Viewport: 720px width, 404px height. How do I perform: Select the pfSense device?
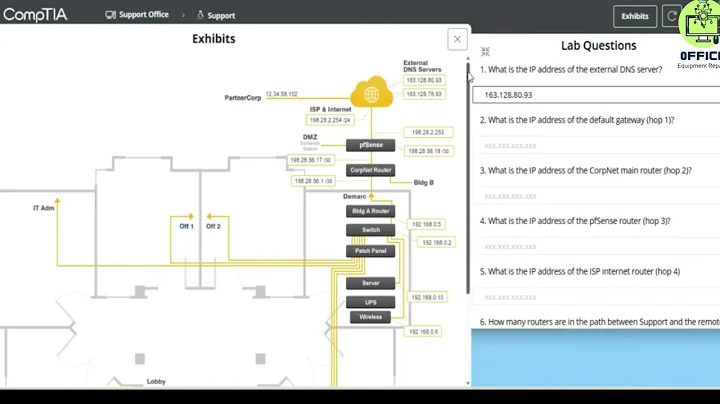click(x=371, y=145)
